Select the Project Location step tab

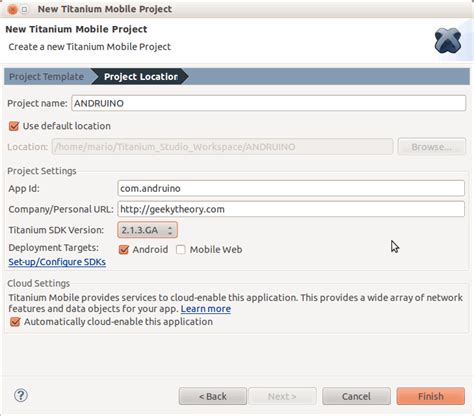pos(141,77)
